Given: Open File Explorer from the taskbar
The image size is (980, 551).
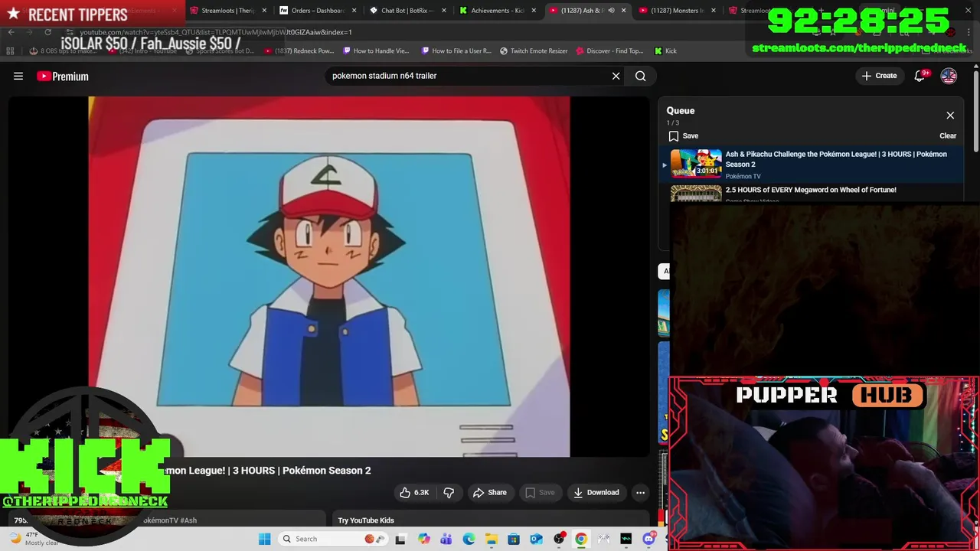Looking at the screenshot, I should [491, 539].
